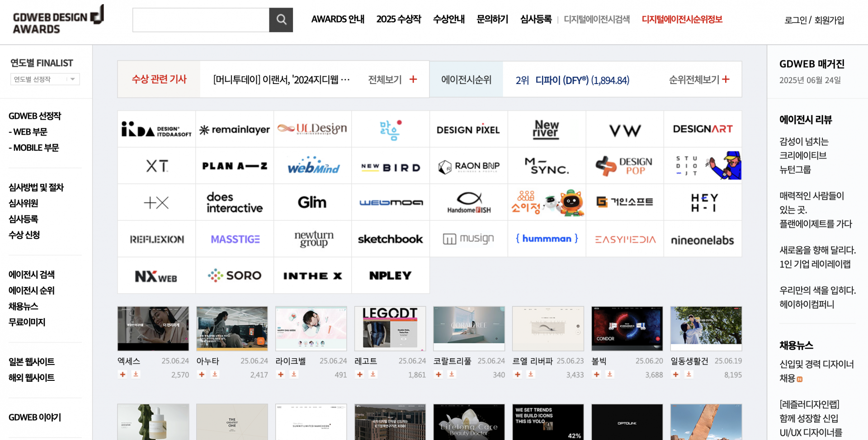Open the 디파이 (DFY) ranking link
The width and height of the screenshot is (868, 440).
point(582,80)
